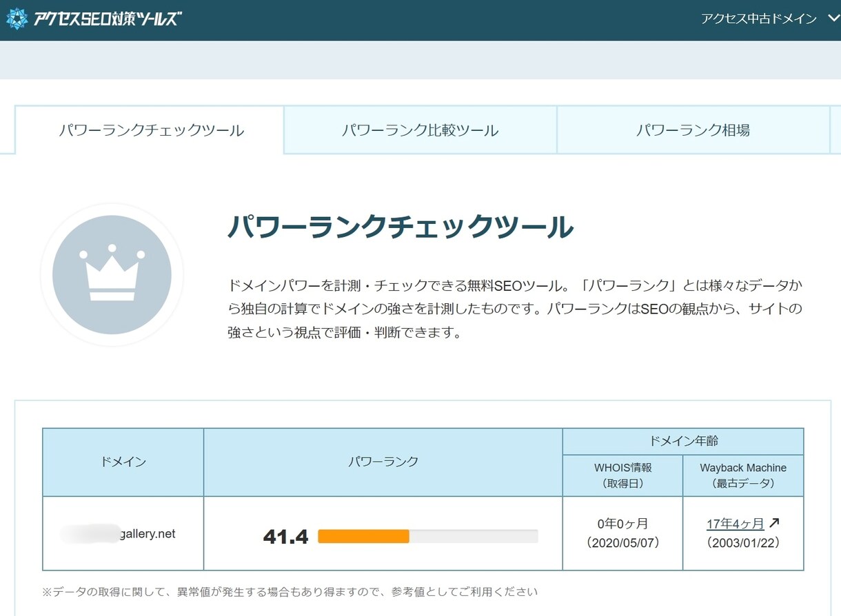This screenshot has width=841, height=616.
Task: Click the crown icon in the circle
Action: 112,274
